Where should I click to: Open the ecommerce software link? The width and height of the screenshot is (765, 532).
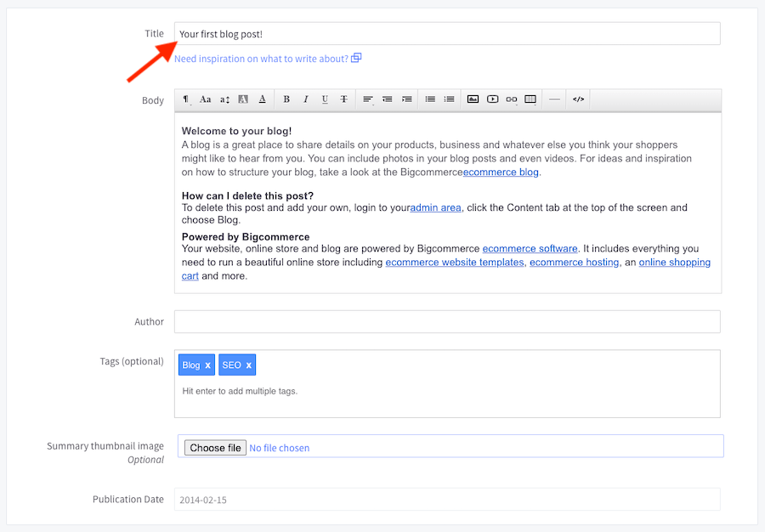[530, 249]
